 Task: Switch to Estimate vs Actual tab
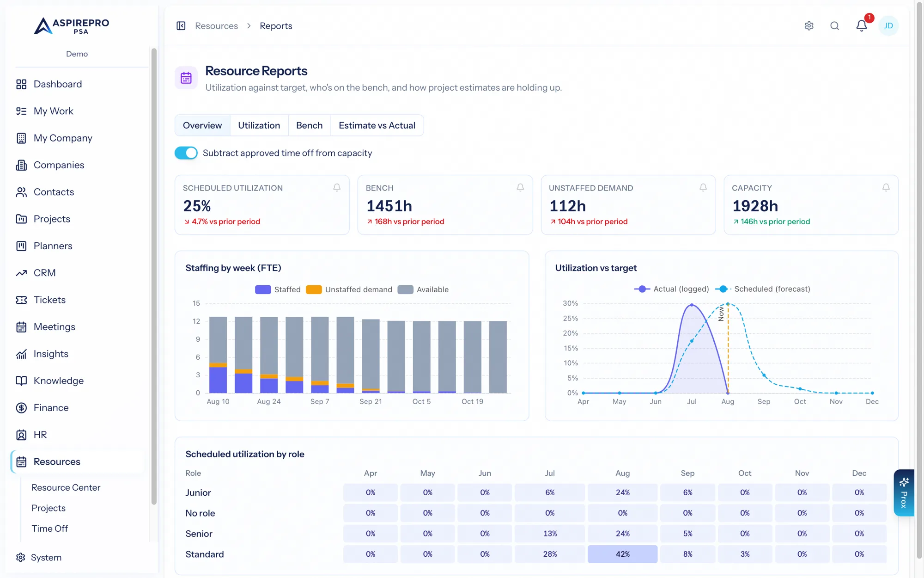coord(377,125)
